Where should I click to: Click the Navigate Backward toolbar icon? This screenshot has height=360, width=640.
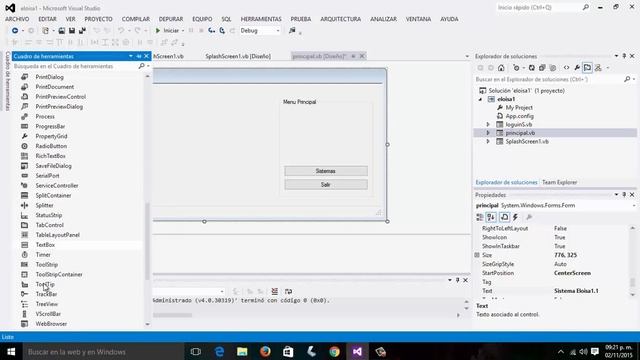point(15,31)
